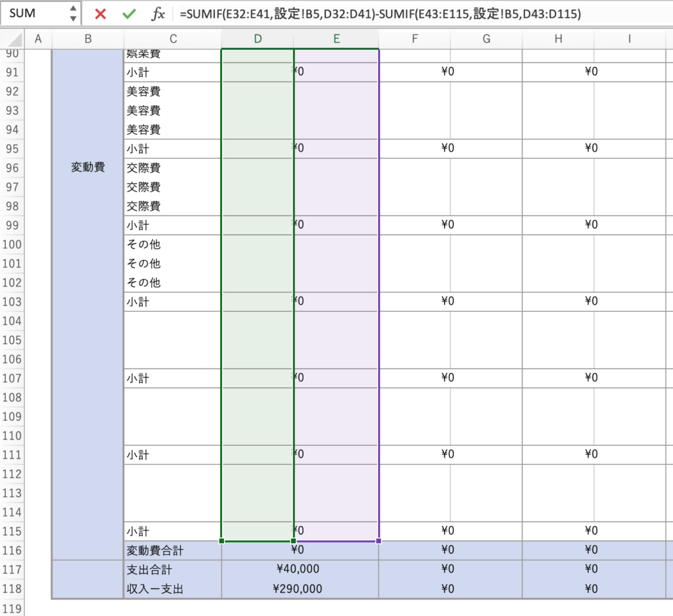
Task: Select column A header
Action: coord(37,39)
